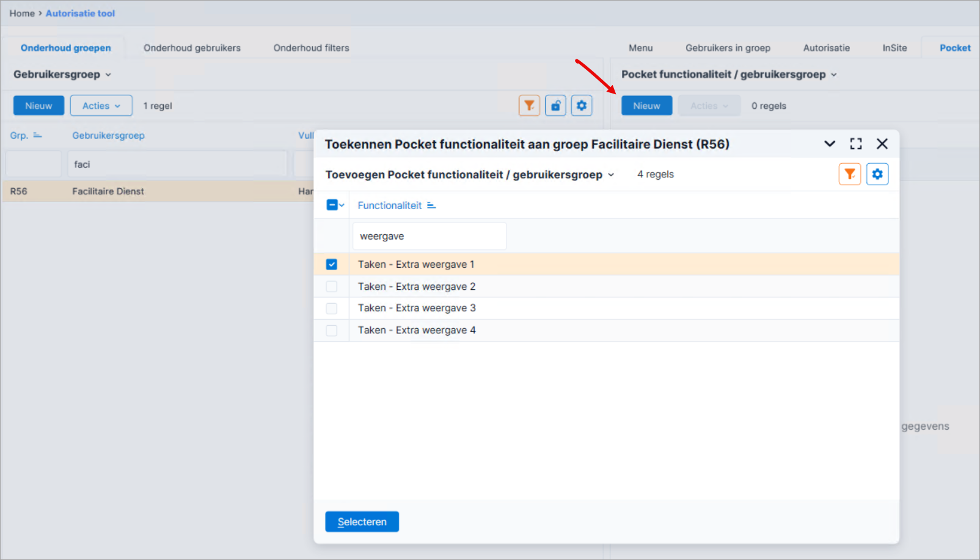This screenshot has height=560, width=980.
Task: Select the Facilitaire Dienst R56 row
Action: point(159,191)
